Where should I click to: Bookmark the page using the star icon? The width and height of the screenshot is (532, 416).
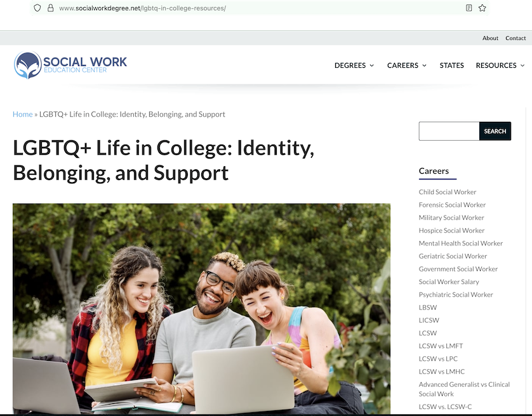tap(482, 8)
